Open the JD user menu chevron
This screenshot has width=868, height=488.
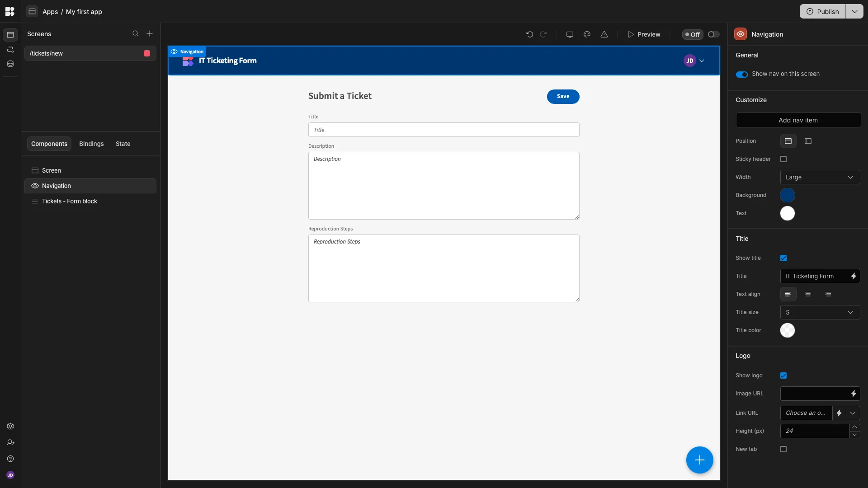pyautogui.click(x=702, y=61)
